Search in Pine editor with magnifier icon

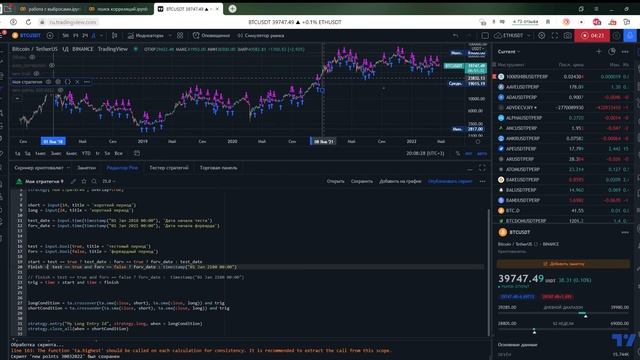[x=94, y=181]
